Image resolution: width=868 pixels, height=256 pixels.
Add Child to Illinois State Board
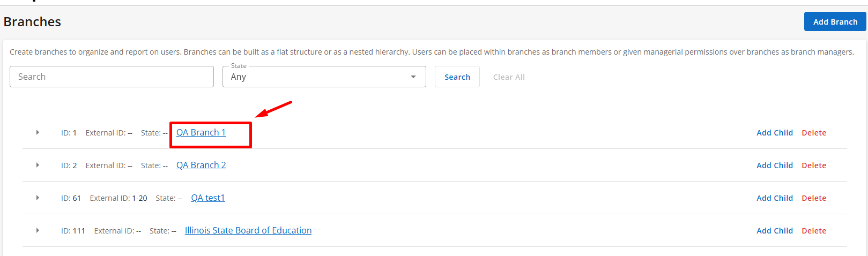pos(774,231)
